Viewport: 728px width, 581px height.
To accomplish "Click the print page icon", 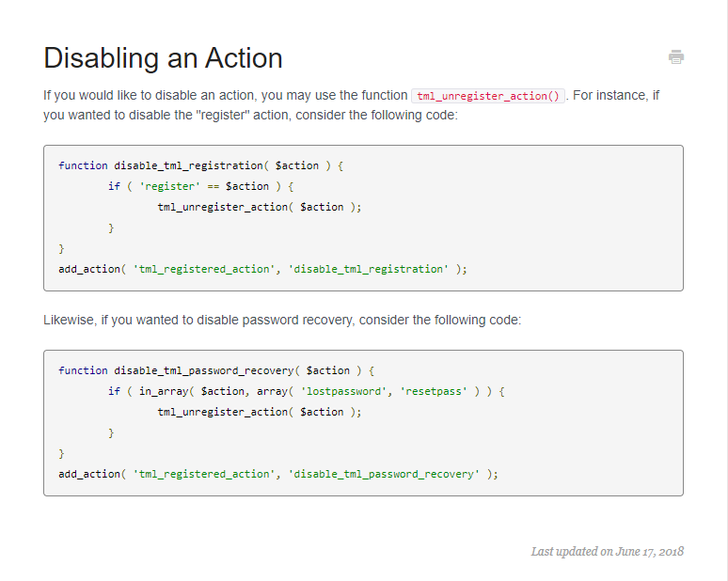I will 676,57.
